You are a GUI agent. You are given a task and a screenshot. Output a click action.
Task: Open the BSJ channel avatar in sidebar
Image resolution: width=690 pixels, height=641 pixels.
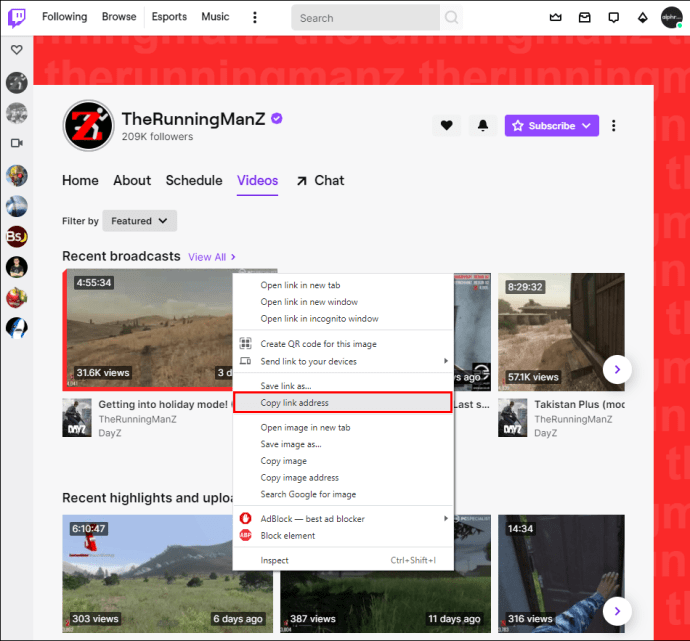coord(17,237)
